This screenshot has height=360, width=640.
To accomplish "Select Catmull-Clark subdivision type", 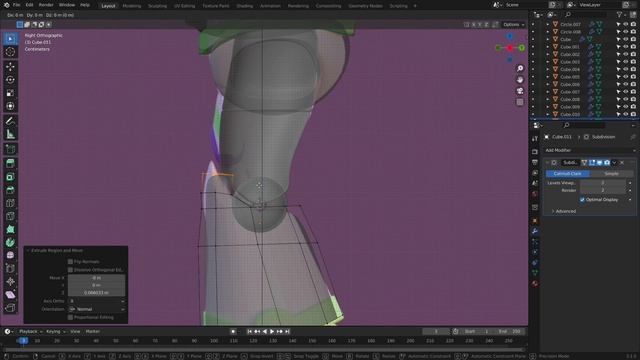I will coord(568,173).
